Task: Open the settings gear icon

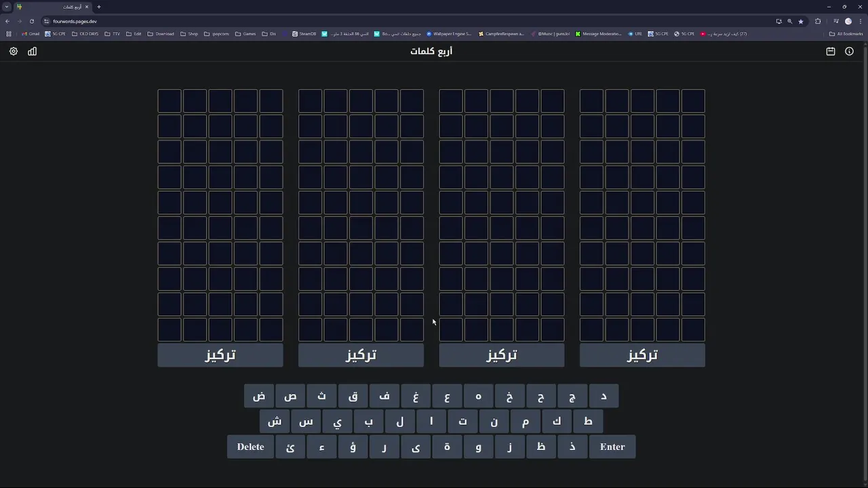Action: click(x=14, y=52)
